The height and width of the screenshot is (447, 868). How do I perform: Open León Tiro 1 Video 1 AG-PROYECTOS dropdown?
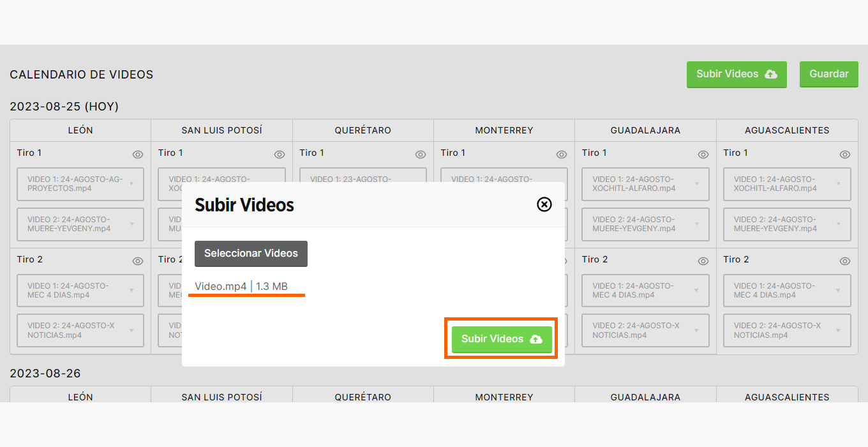(80, 184)
